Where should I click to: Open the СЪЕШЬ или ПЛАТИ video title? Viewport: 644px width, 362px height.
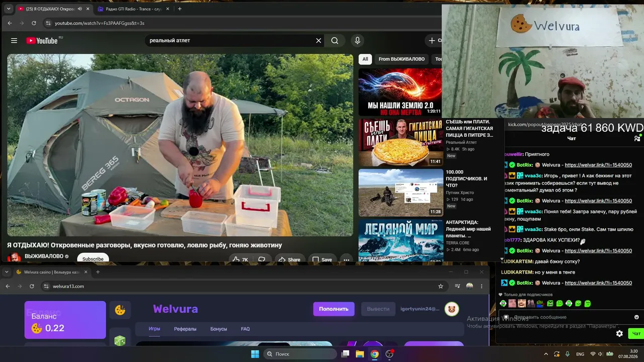(x=469, y=128)
